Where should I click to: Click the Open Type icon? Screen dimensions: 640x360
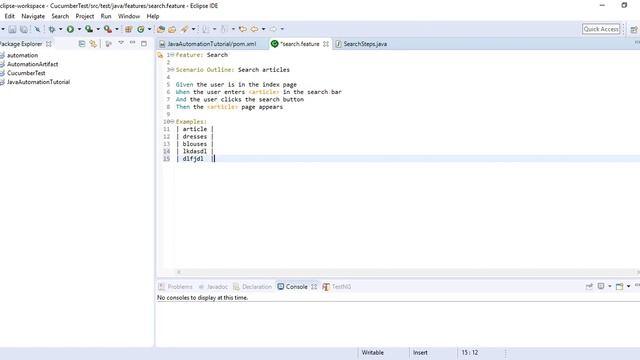[x=161, y=29]
